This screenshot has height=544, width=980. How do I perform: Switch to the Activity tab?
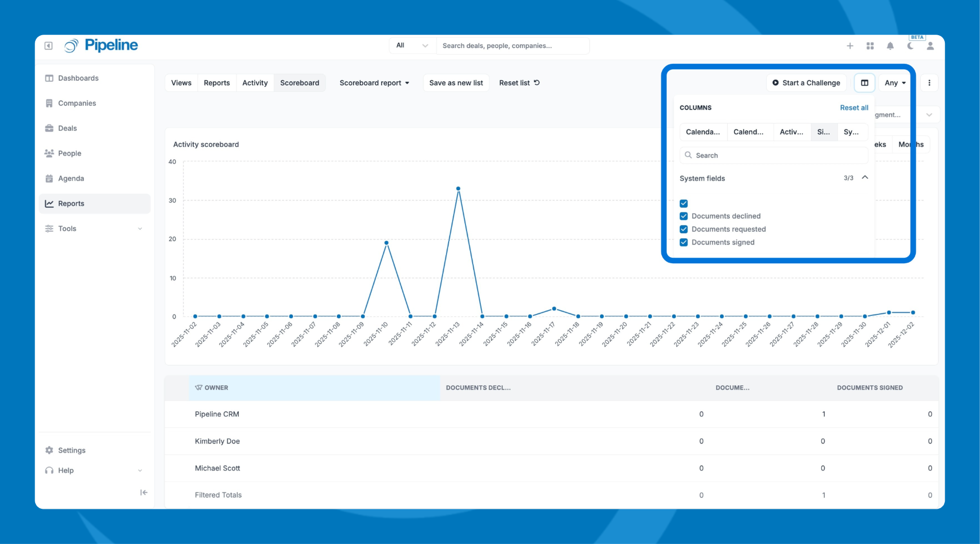(255, 83)
